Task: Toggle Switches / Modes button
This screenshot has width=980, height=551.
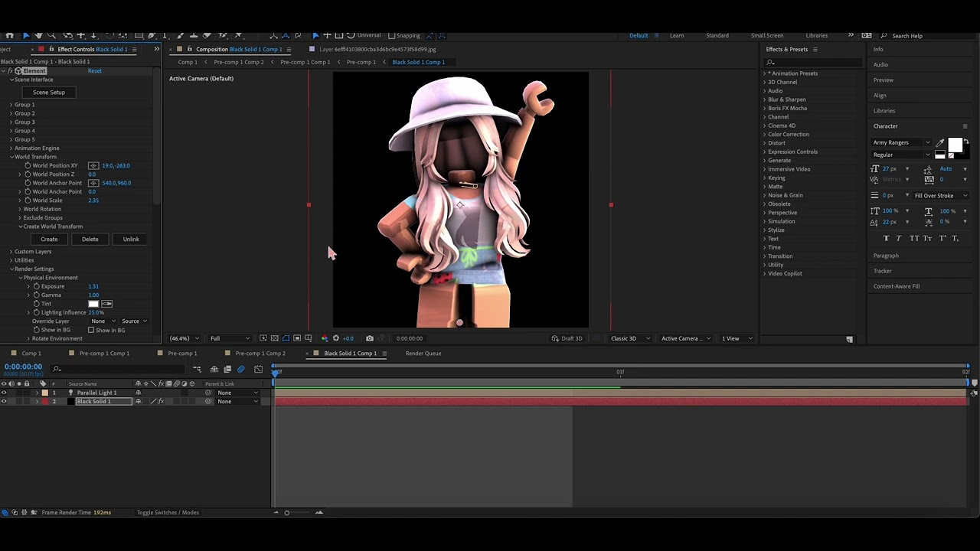Action: click(x=168, y=513)
